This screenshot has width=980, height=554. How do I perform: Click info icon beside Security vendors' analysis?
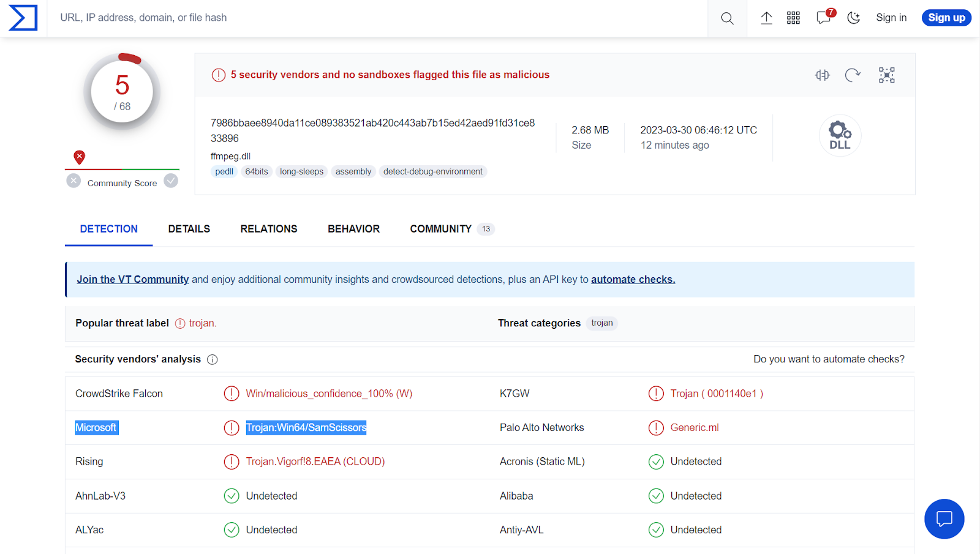coord(213,360)
